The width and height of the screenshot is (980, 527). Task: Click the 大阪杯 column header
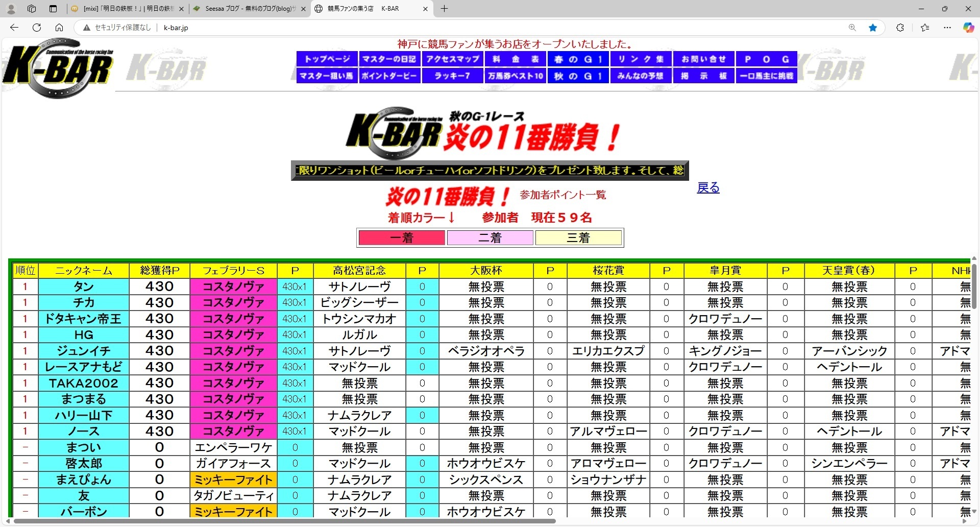[x=486, y=271]
